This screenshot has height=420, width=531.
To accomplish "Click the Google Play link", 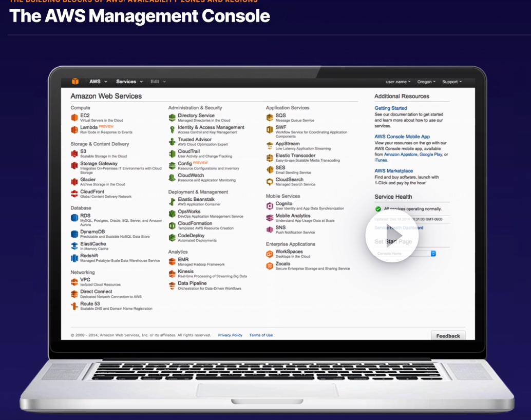I will (x=431, y=155).
